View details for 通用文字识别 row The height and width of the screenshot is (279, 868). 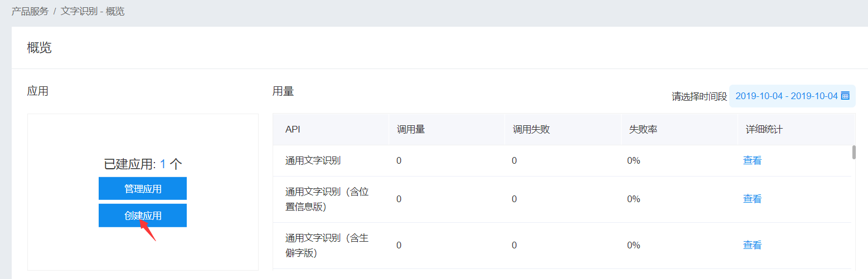752,161
